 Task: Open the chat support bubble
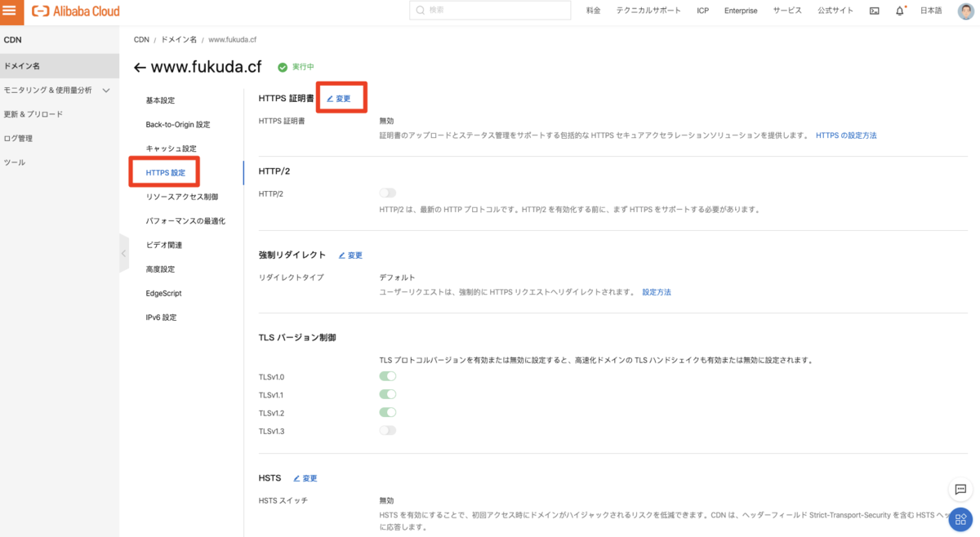click(x=960, y=490)
